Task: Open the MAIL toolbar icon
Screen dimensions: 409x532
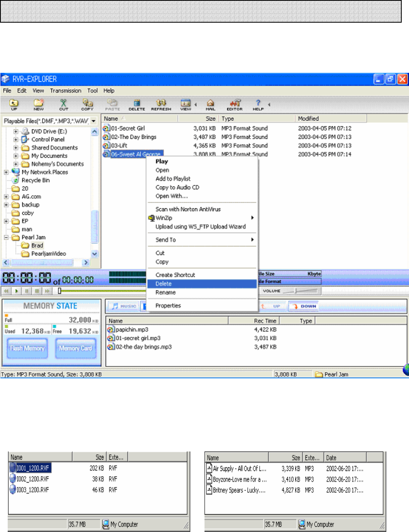Action: pos(210,104)
